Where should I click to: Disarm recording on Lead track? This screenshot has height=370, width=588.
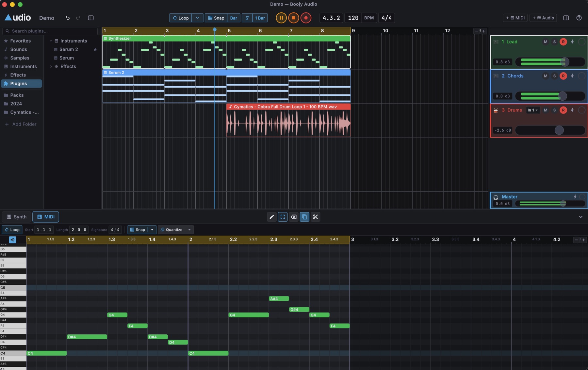[x=563, y=42]
